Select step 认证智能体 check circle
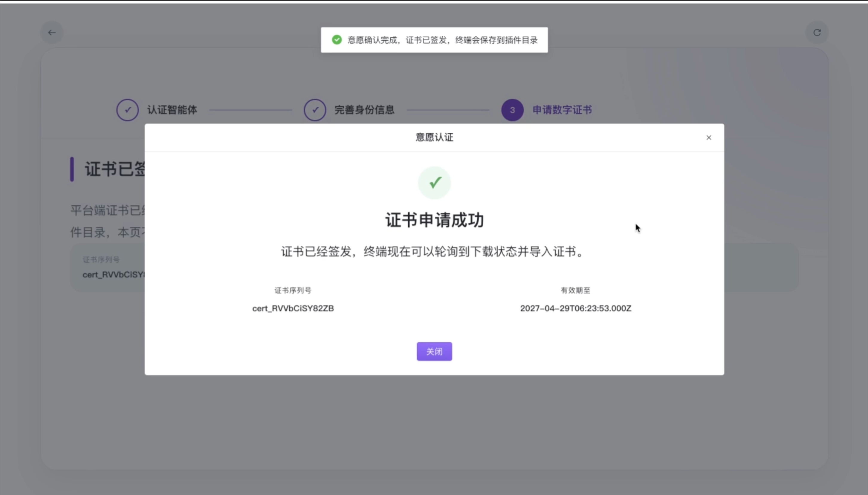 [127, 110]
